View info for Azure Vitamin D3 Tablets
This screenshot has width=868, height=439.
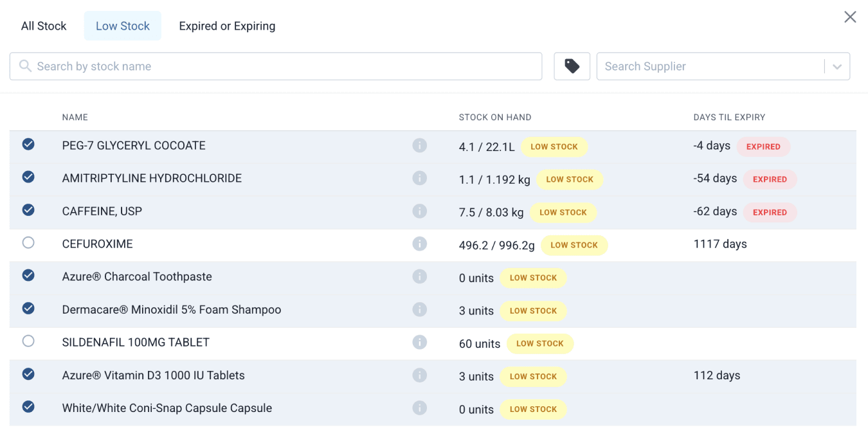point(420,375)
